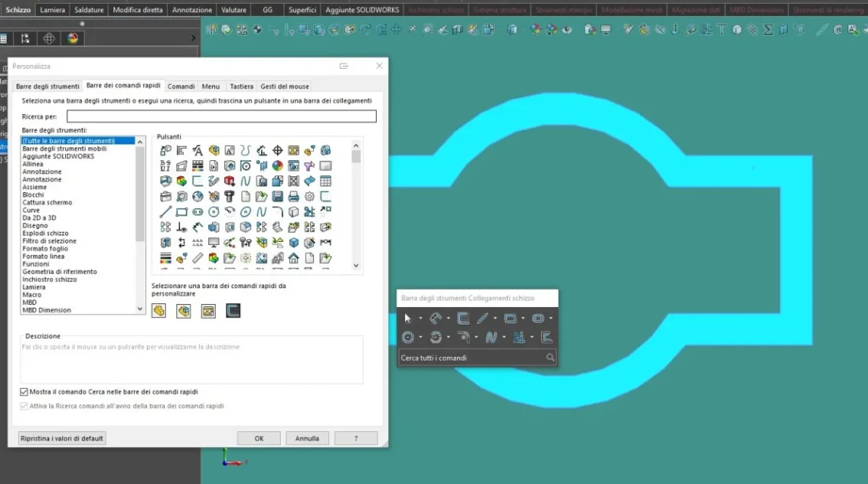Select the Rectangle tool in shortcut bar
Screen dimensions: 868x484
point(510,318)
